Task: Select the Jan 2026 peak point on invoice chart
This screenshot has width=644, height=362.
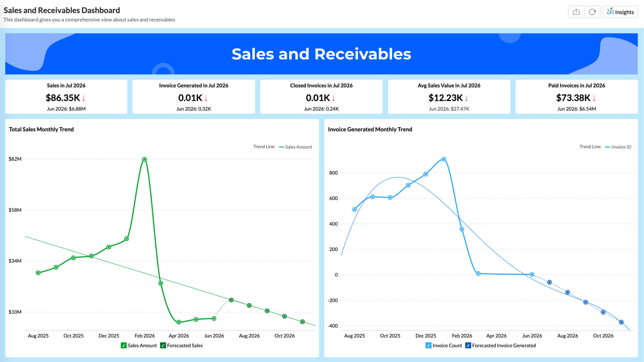Action: (x=444, y=160)
